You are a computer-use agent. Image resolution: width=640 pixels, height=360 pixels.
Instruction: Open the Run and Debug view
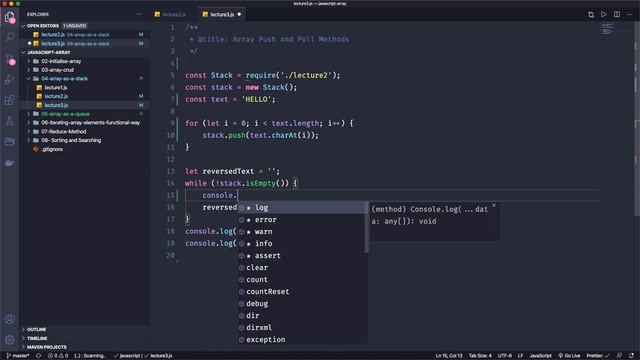[x=9, y=79]
